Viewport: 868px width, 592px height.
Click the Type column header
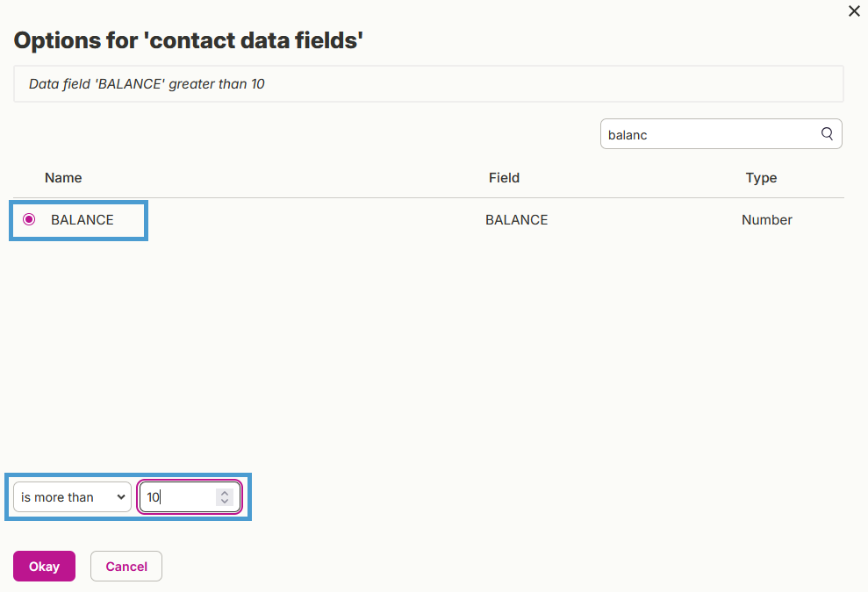761,177
